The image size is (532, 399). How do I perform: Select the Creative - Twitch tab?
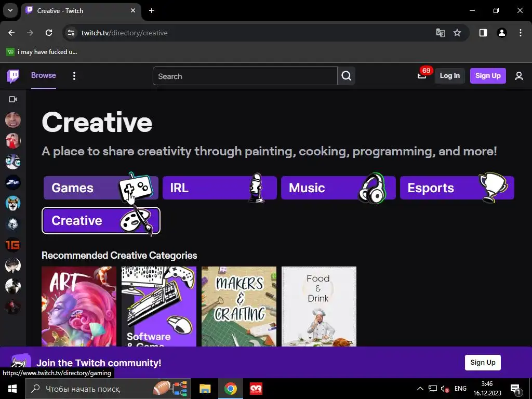[x=81, y=10]
